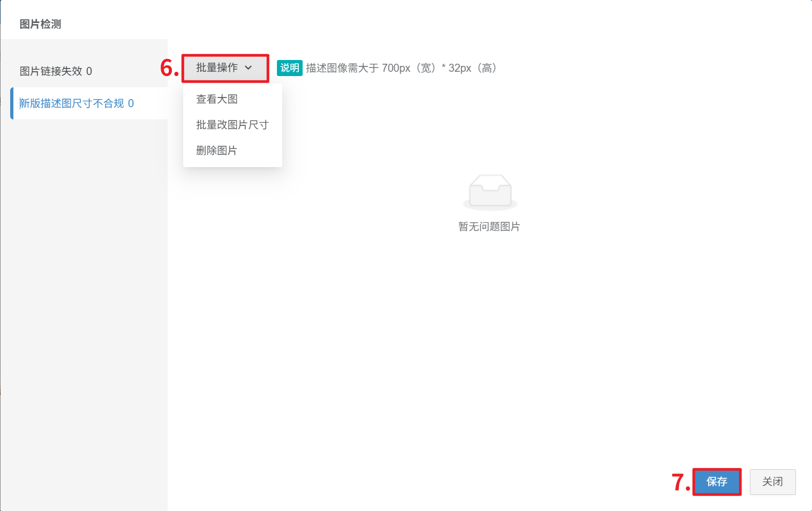Click the red number 7 annotation
The height and width of the screenshot is (511, 812).
(x=681, y=482)
